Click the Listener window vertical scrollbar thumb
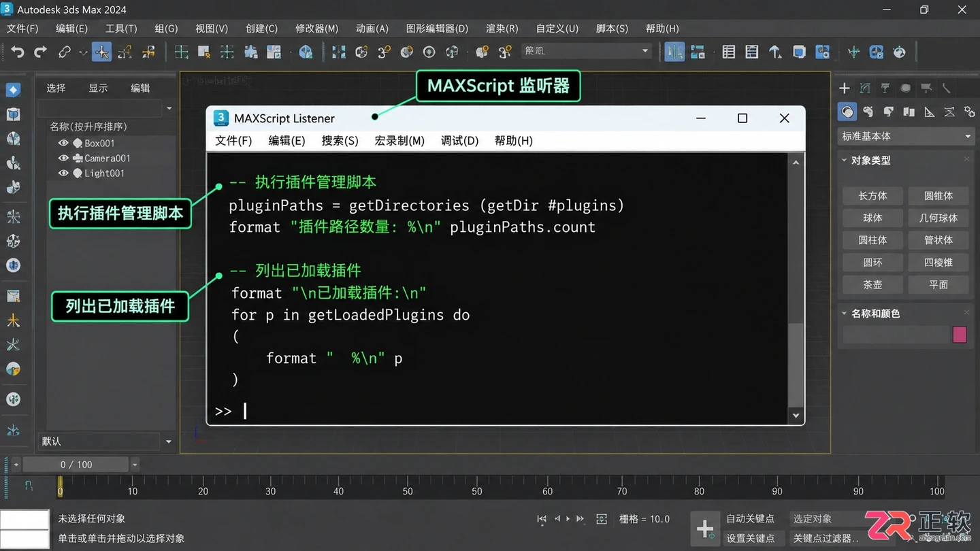The width and height of the screenshot is (980, 551). [796, 365]
